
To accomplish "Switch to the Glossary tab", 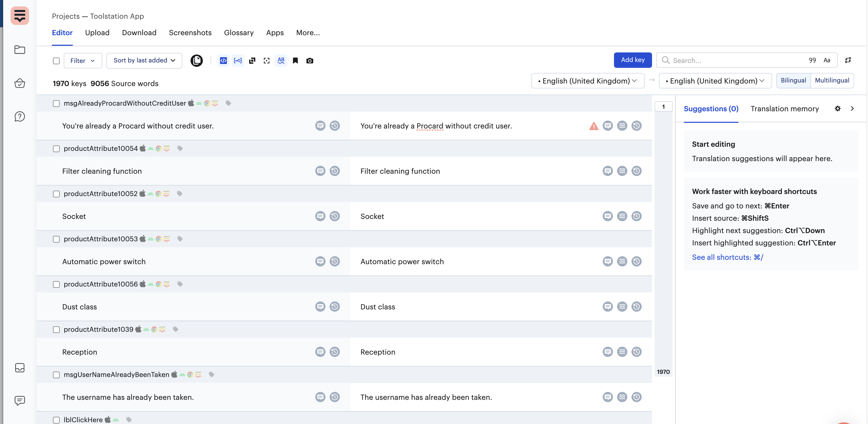I will pos(239,33).
